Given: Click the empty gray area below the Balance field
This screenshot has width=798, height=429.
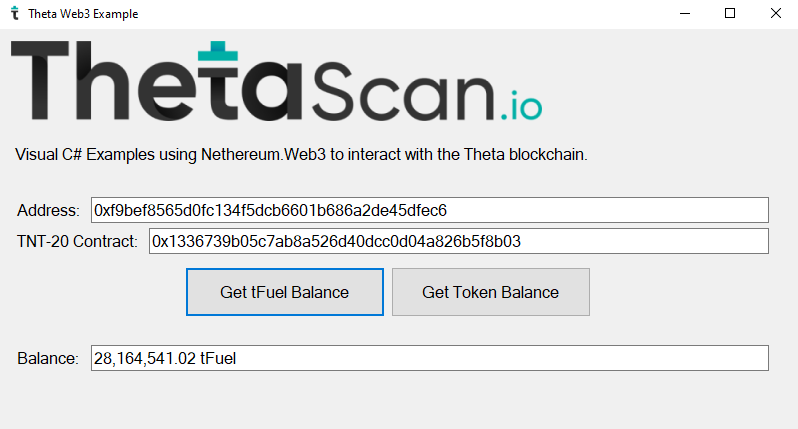Looking at the screenshot, I should coord(400,402).
